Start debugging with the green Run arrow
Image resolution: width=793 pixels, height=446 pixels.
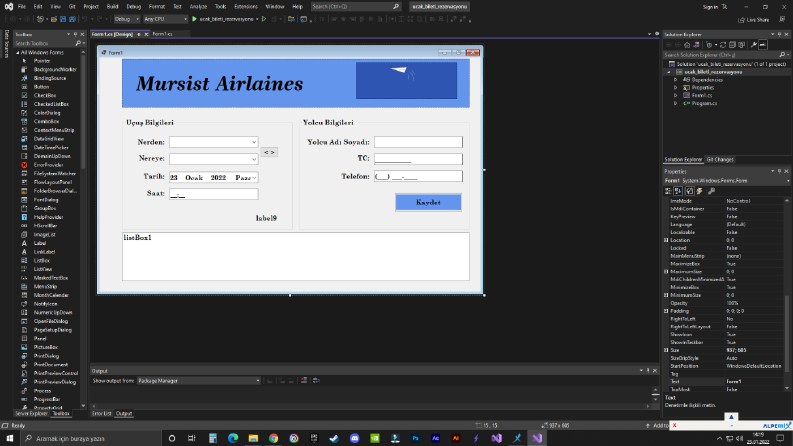tap(194, 19)
